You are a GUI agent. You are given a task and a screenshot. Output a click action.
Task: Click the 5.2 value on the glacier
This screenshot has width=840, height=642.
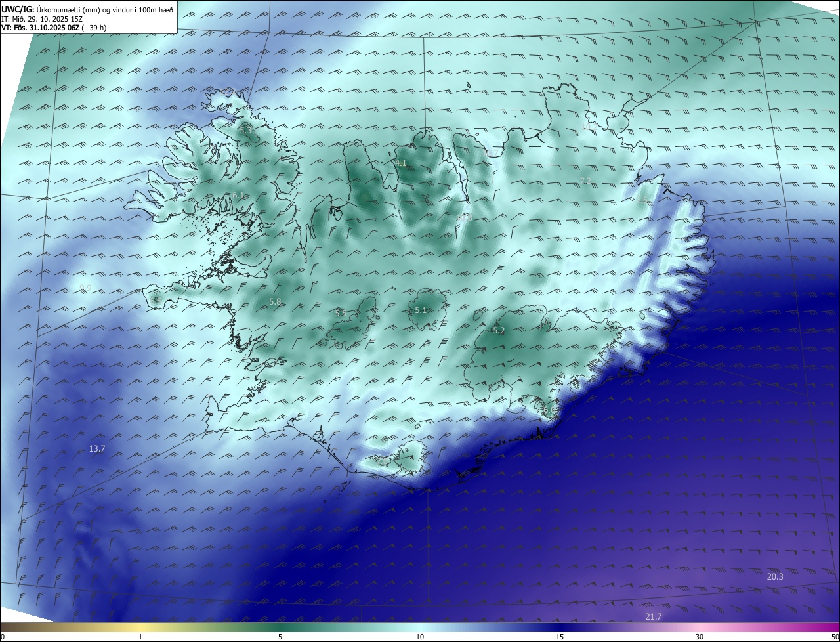tap(499, 331)
